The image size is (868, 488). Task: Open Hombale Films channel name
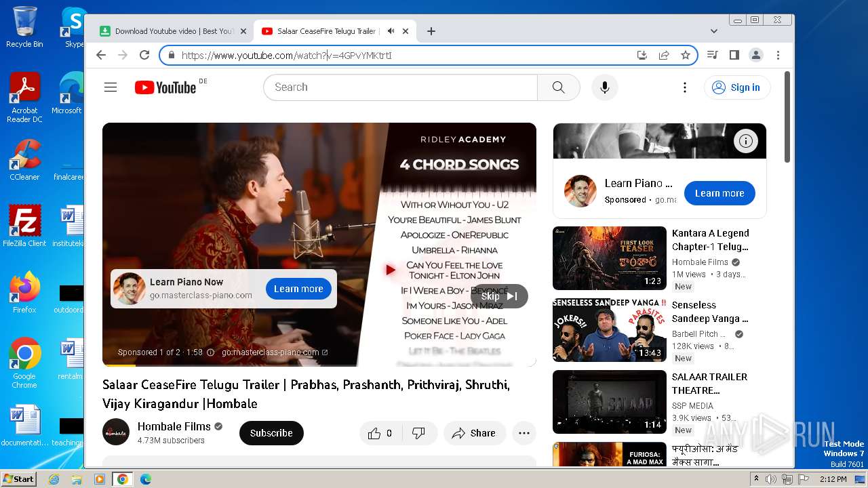[174, 426]
